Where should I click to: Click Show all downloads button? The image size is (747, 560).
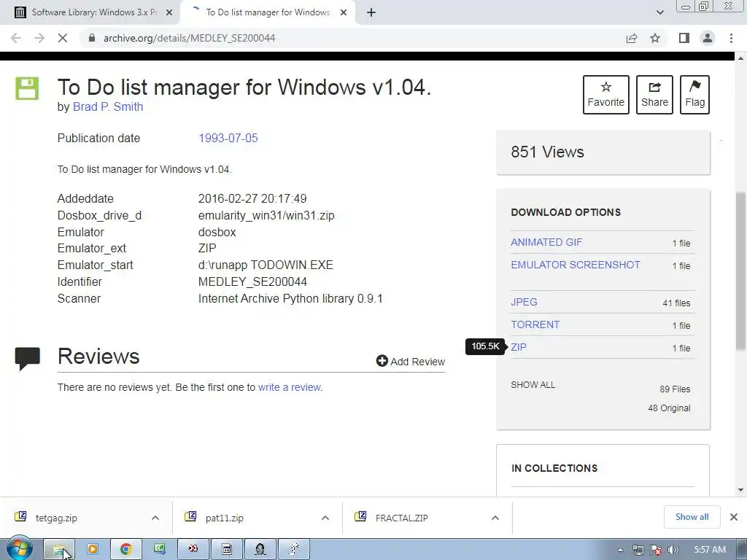(692, 517)
